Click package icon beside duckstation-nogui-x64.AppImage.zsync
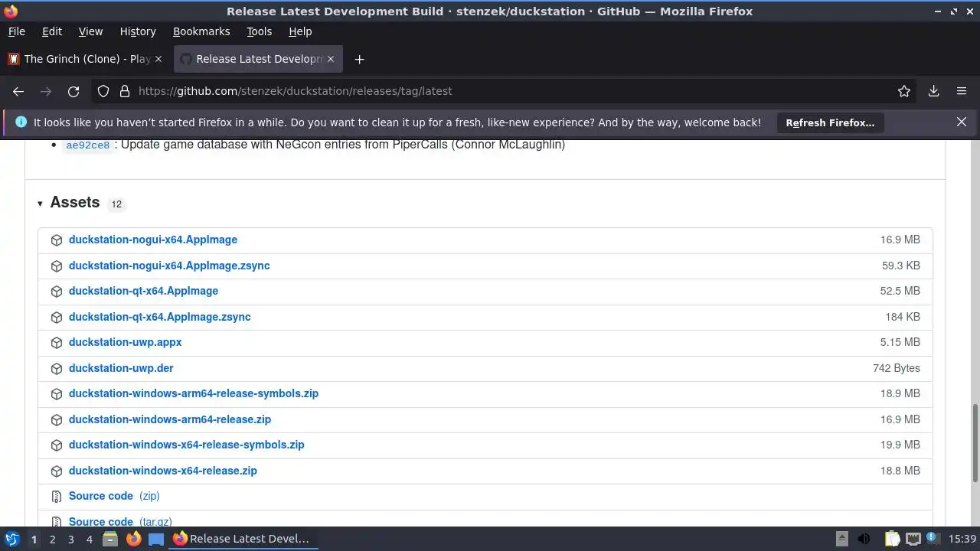 [x=57, y=266]
